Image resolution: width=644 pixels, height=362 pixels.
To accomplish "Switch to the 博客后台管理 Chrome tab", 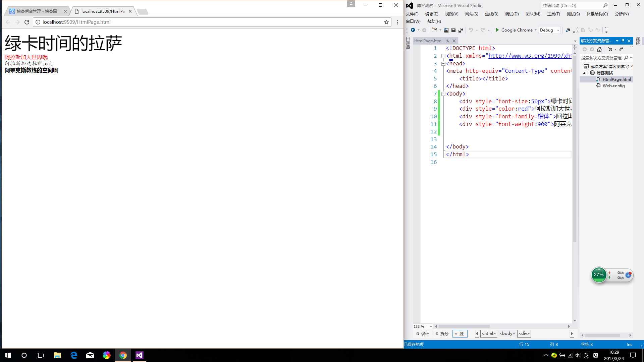I will tap(37, 11).
